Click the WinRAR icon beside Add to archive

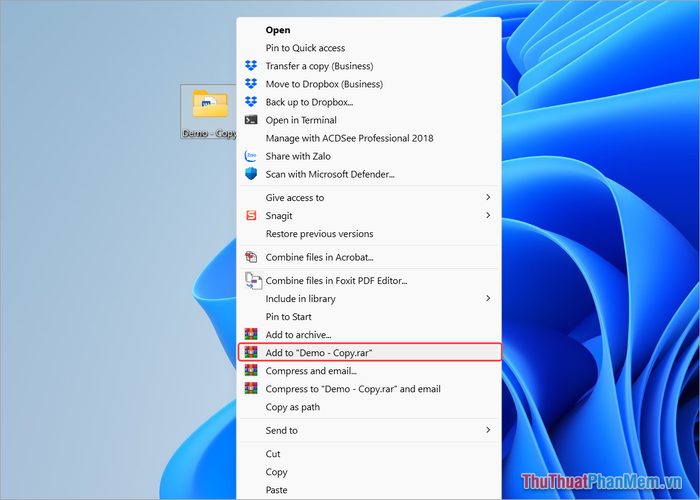coord(251,334)
